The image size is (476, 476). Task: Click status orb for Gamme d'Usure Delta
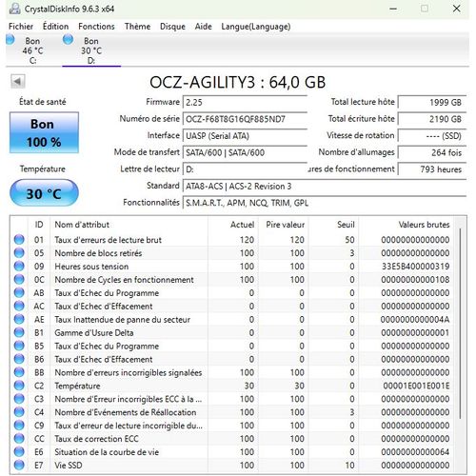point(19,332)
